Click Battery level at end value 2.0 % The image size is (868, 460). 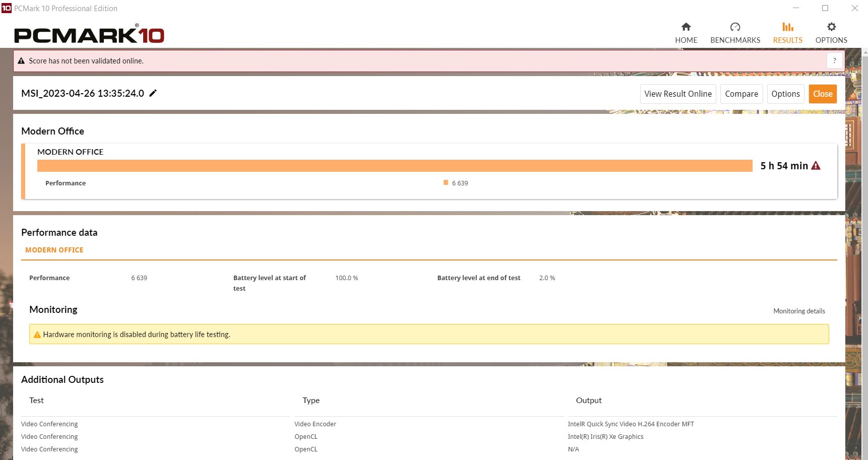547,278
